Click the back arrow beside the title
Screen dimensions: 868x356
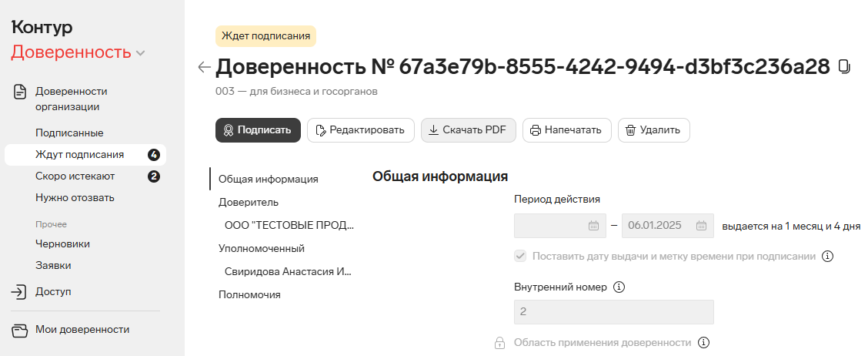[204, 68]
